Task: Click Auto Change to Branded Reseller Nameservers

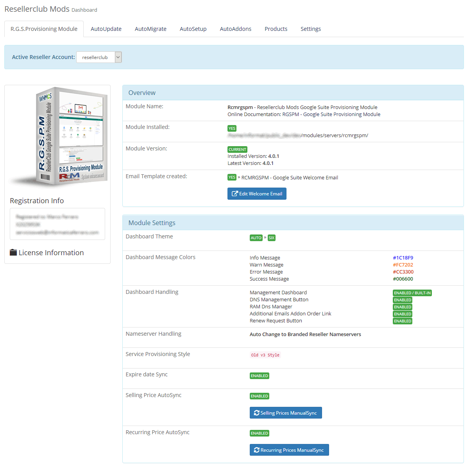Action: [x=305, y=335]
